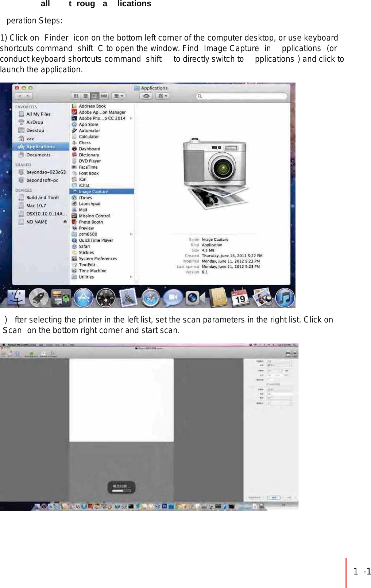Expand Adobe Pho...p CC 2014 folder arrow
This screenshot has width=371, height=588.
point(131,118)
